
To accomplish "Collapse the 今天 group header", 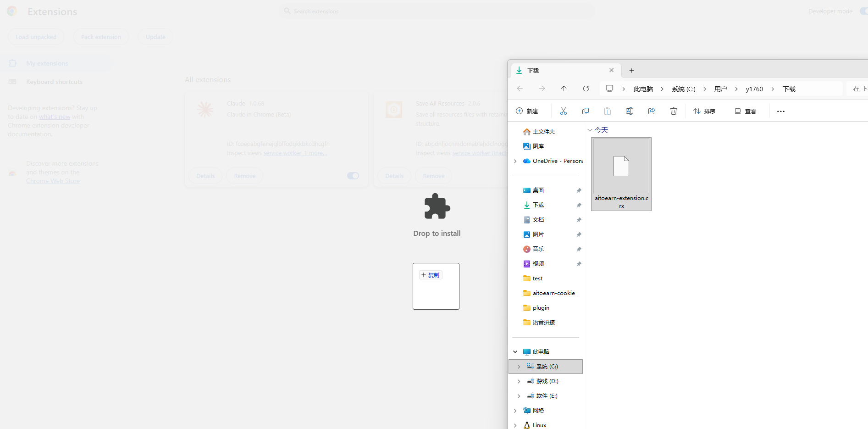I will click(590, 130).
